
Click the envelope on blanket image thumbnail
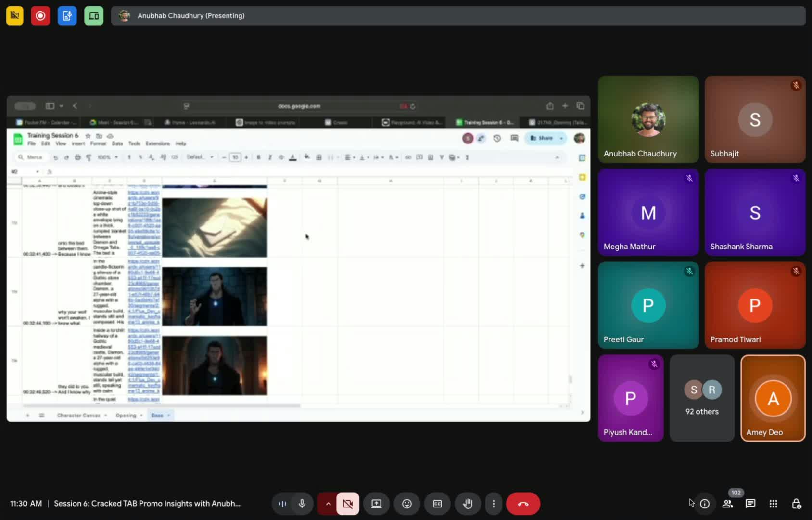pyautogui.click(x=215, y=227)
